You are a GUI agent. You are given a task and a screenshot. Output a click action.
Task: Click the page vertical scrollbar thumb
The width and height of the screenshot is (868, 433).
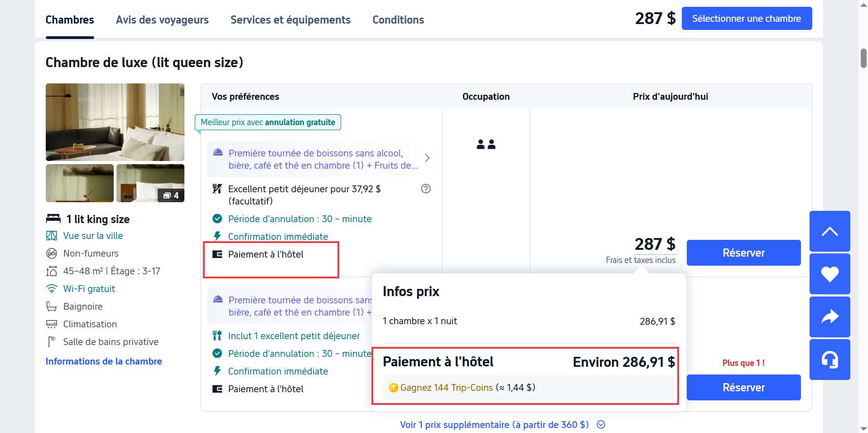coord(863,58)
